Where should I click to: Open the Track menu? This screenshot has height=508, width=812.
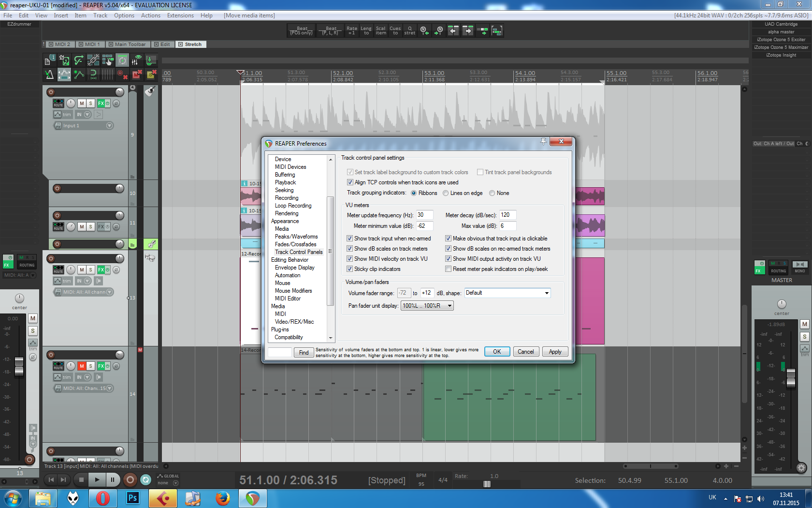pos(101,15)
